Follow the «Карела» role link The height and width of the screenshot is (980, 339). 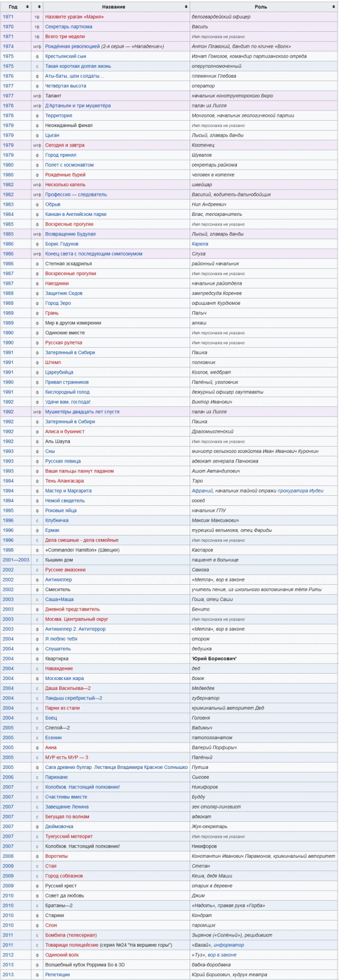point(200,244)
